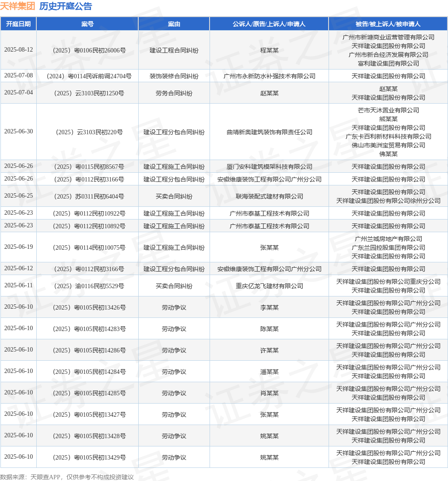Screen dimensions: 448x481
Task: Click plaintiff 肖某某
Action: (x=269, y=393)
